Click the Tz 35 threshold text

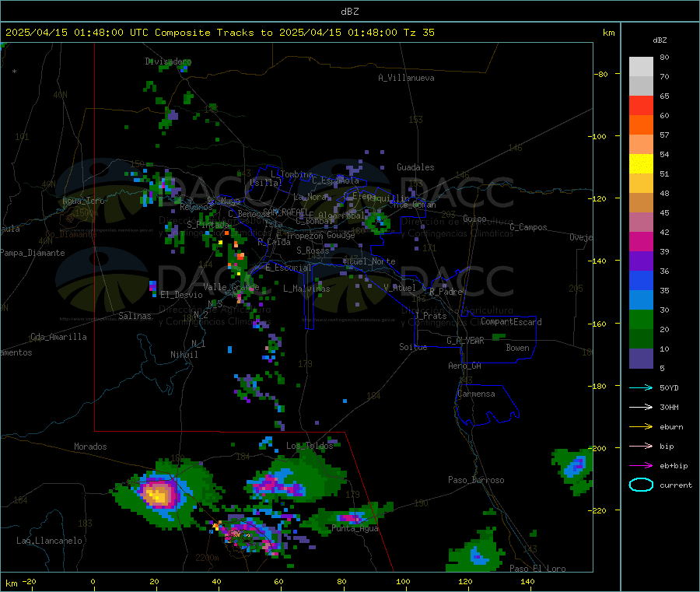click(418, 32)
